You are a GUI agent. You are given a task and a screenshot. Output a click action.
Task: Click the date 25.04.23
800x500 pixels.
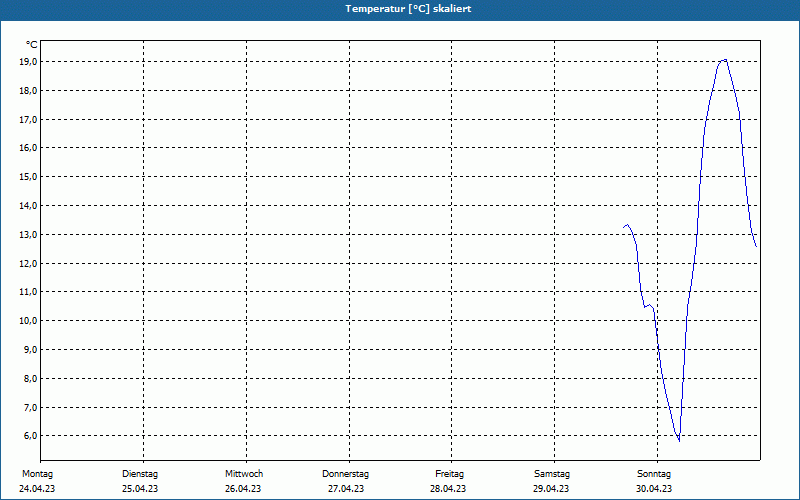(x=140, y=489)
